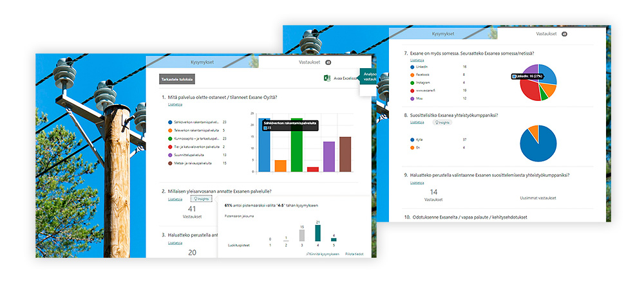Viewport: 644px width, 281px height.
Task: Click green dot for Kunnossapito legend entry
Action: pos(170,139)
